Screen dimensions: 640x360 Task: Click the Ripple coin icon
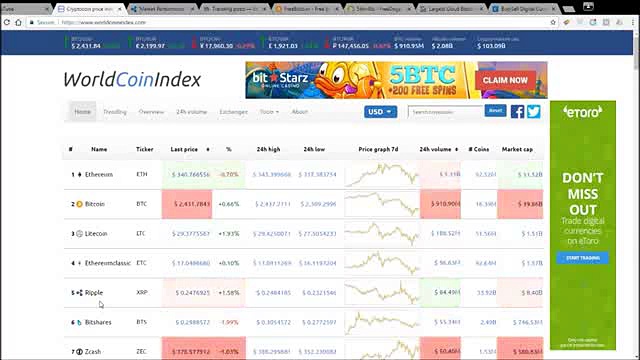80,293
